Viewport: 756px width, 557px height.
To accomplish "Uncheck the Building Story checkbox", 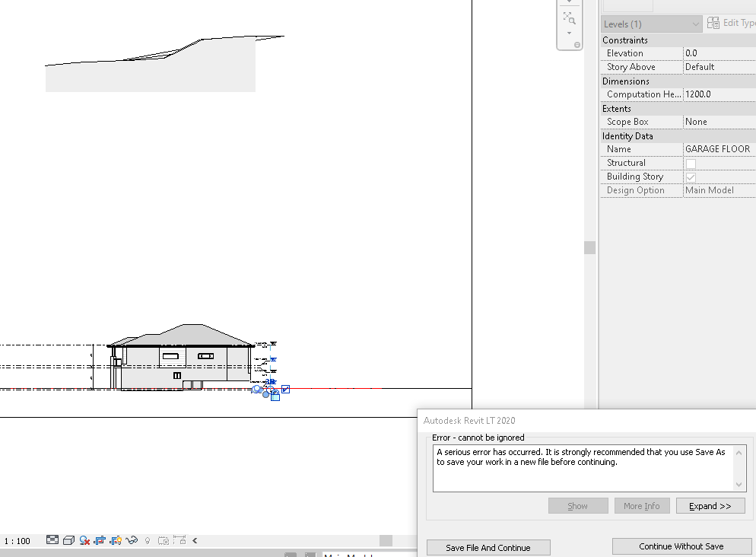I will [x=691, y=176].
